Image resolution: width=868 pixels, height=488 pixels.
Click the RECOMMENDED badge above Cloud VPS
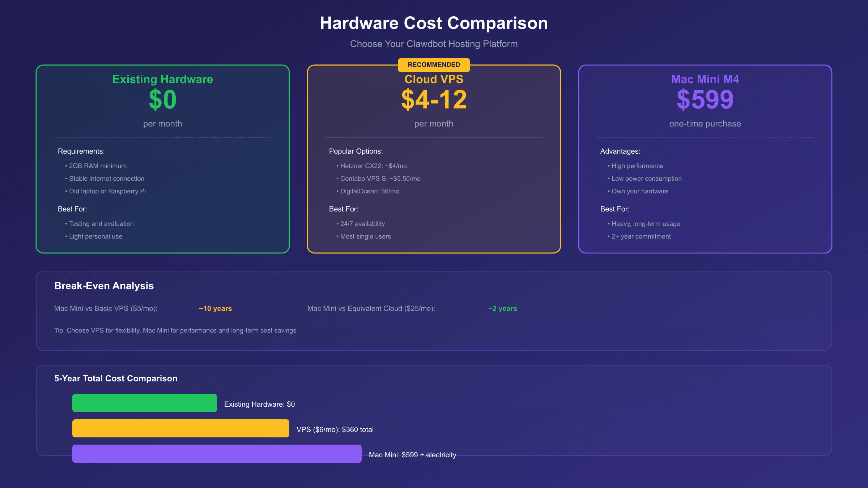(x=434, y=65)
